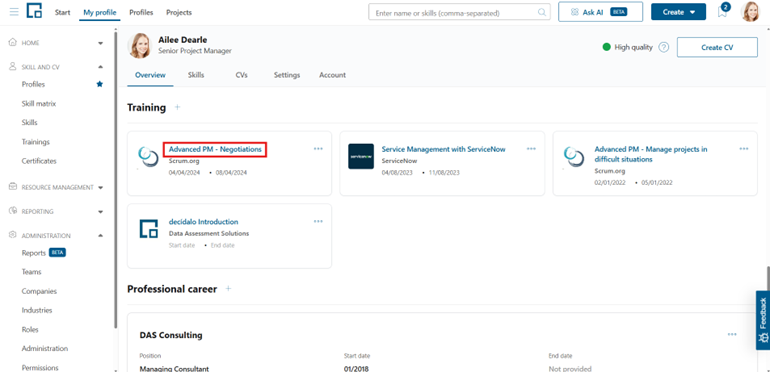This screenshot has height=372, width=770.
Task: Select My profile in top navigation
Action: [x=100, y=12]
